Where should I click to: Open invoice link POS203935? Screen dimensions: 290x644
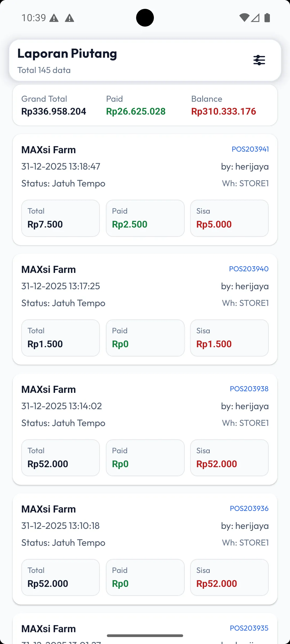point(249,628)
